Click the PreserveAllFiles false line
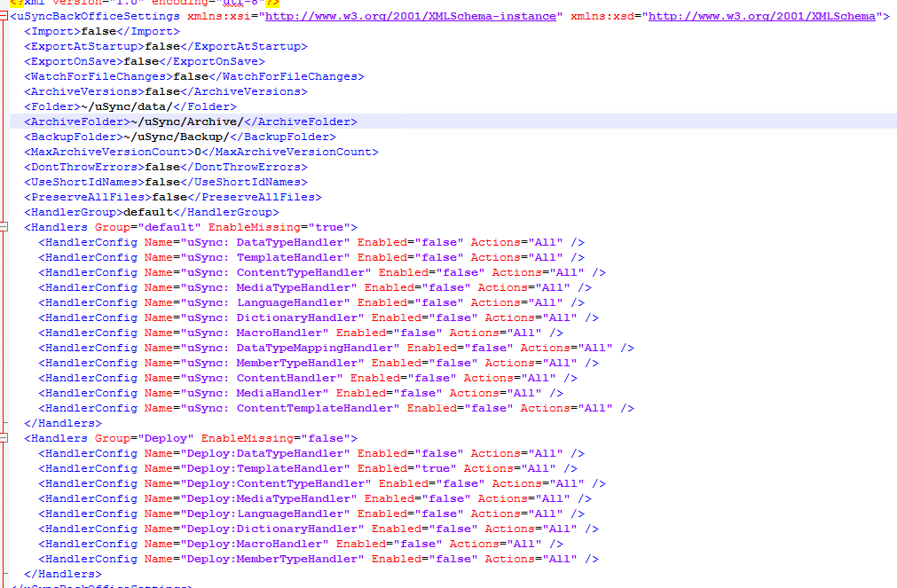Screen dimensions: 897x588 [x=173, y=197]
